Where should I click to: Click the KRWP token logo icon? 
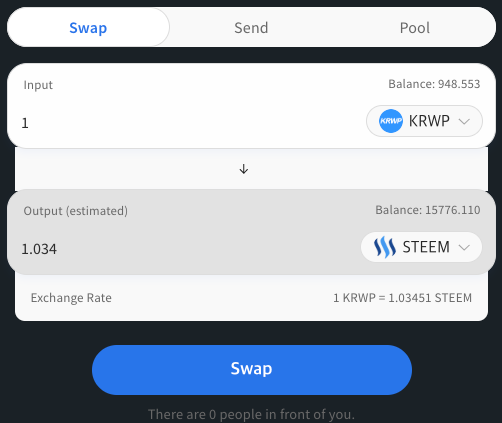(x=391, y=121)
